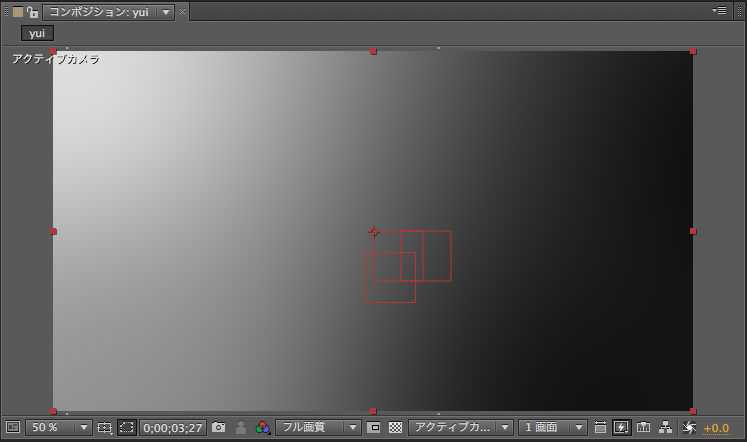Open the Fast Previews lightning icon

pyautogui.click(x=622, y=427)
